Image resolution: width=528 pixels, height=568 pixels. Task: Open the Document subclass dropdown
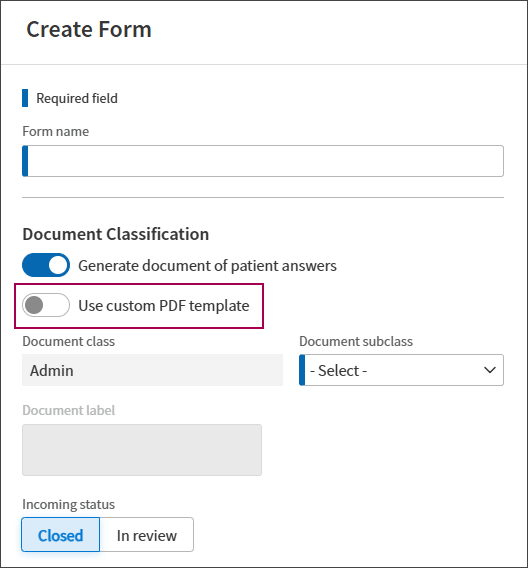pyautogui.click(x=401, y=370)
